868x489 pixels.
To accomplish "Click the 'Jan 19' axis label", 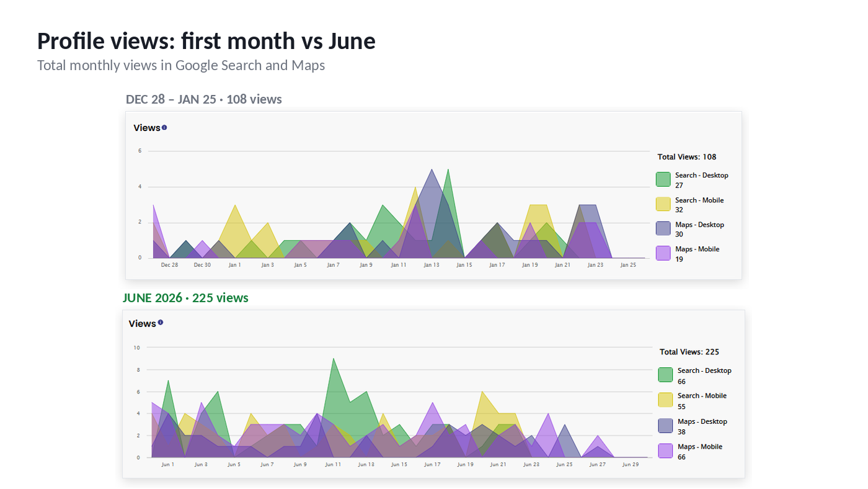I will point(529,265).
